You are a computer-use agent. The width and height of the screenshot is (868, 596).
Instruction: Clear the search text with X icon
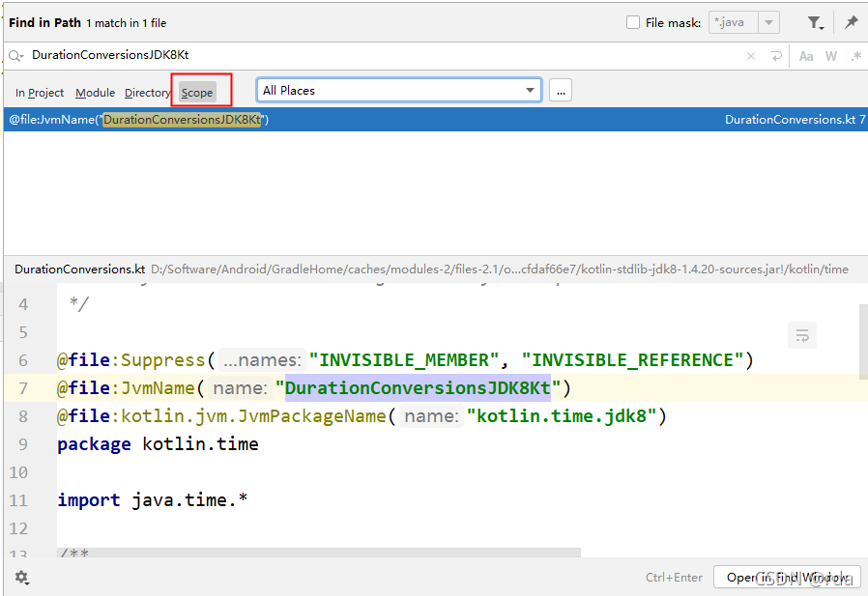point(751,56)
